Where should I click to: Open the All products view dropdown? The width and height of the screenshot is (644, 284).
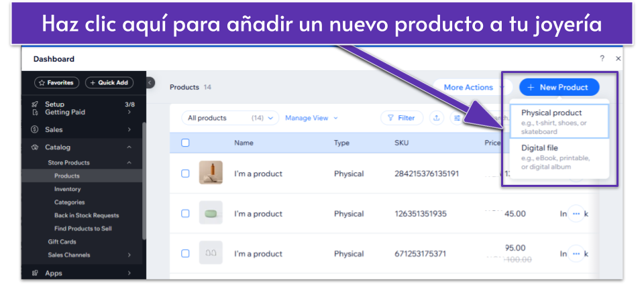(230, 118)
